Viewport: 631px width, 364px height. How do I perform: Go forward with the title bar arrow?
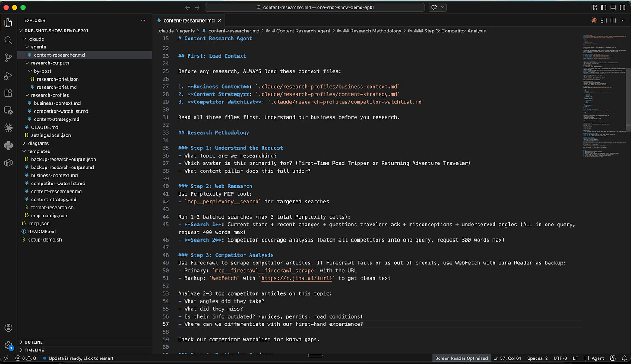click(198, 7)
